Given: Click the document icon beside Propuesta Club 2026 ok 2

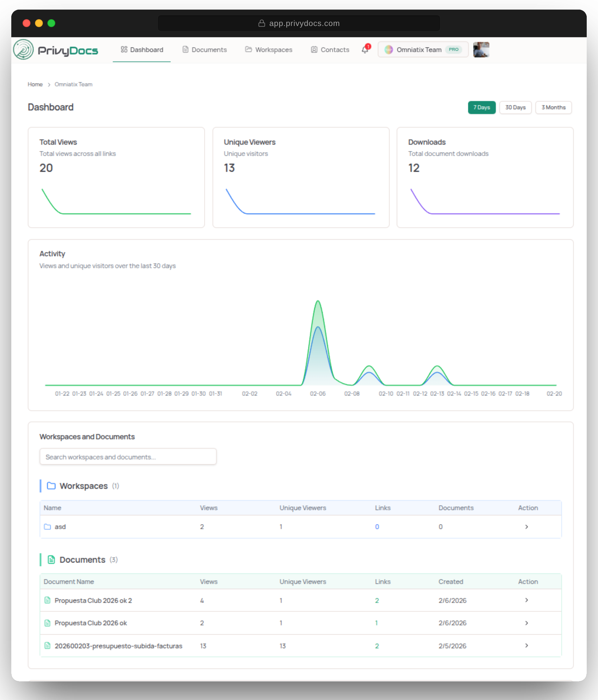Looking at the screenshot, I should 47,600.
